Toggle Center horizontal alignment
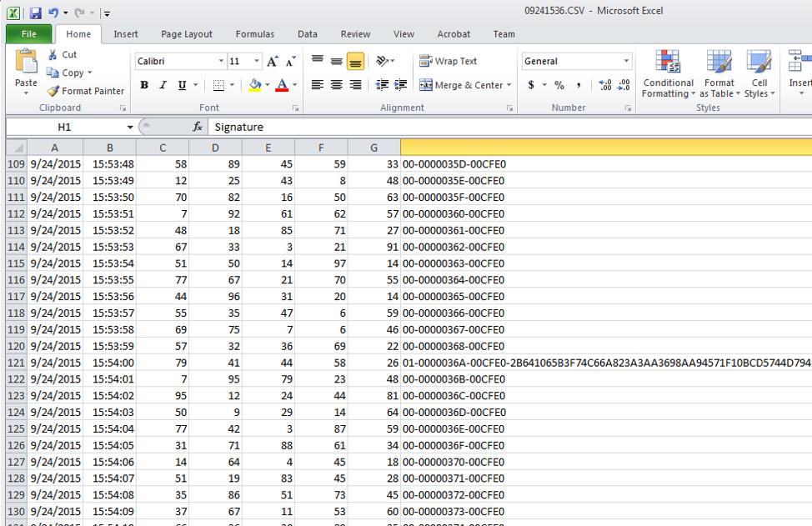This screenshot has width=812, height=526. [x=337, y=85]
